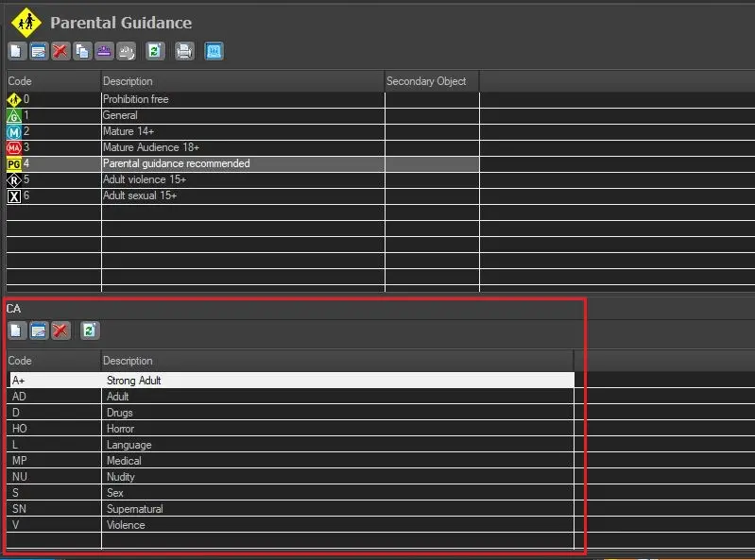Click the red X Delete icon in top toolbar

click(60, 51)
